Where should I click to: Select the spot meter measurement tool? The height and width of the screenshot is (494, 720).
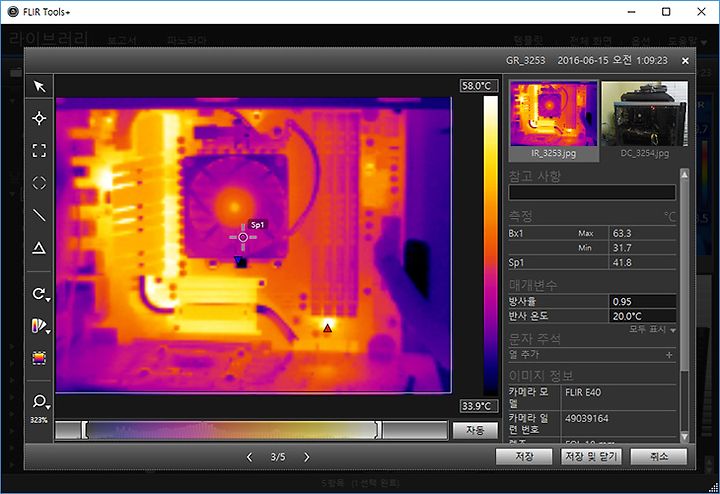coord(39,118)
